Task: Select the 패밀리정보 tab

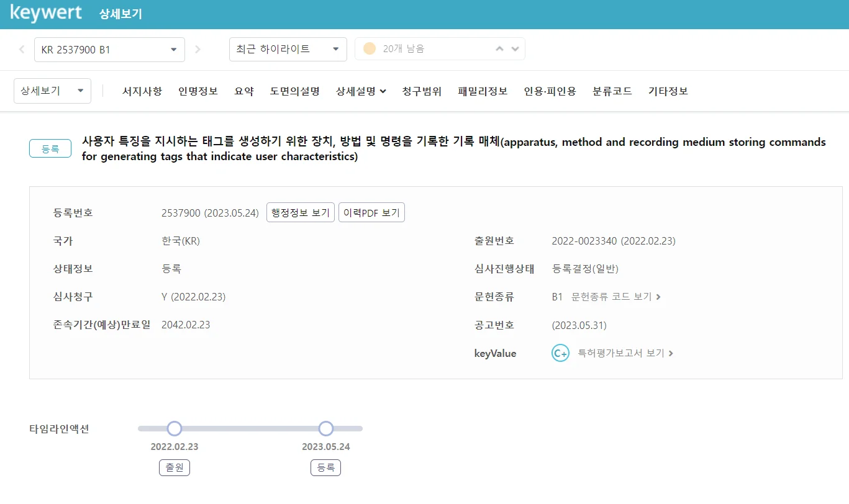Action: coord(483,91)
